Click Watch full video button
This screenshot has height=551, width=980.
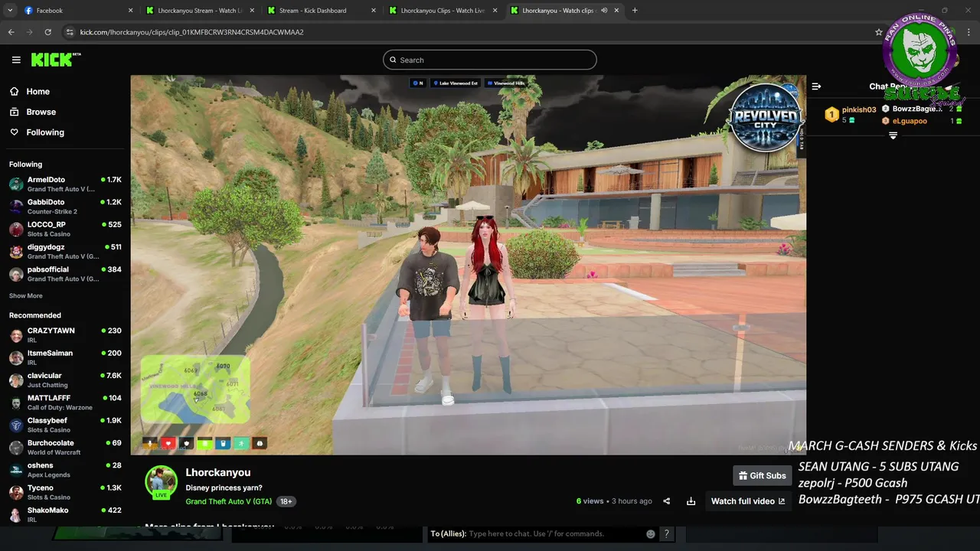click(748, 501)
